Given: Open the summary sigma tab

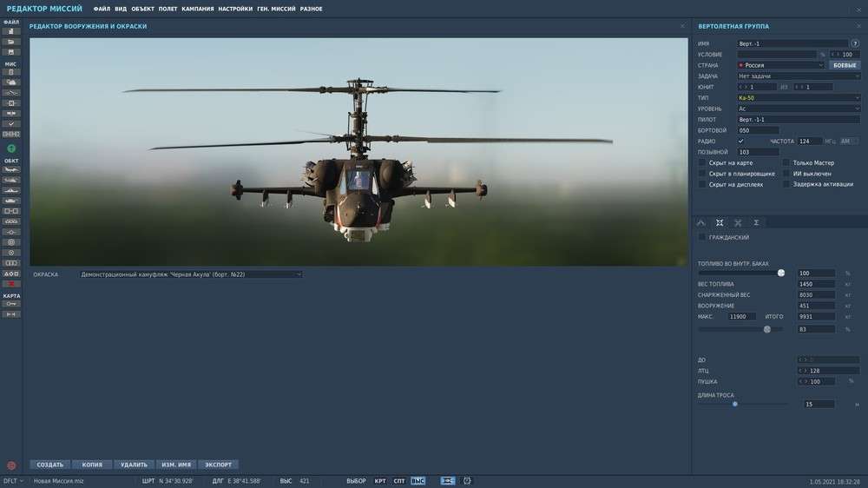Looking at the screenshot, I should point(756,222).
